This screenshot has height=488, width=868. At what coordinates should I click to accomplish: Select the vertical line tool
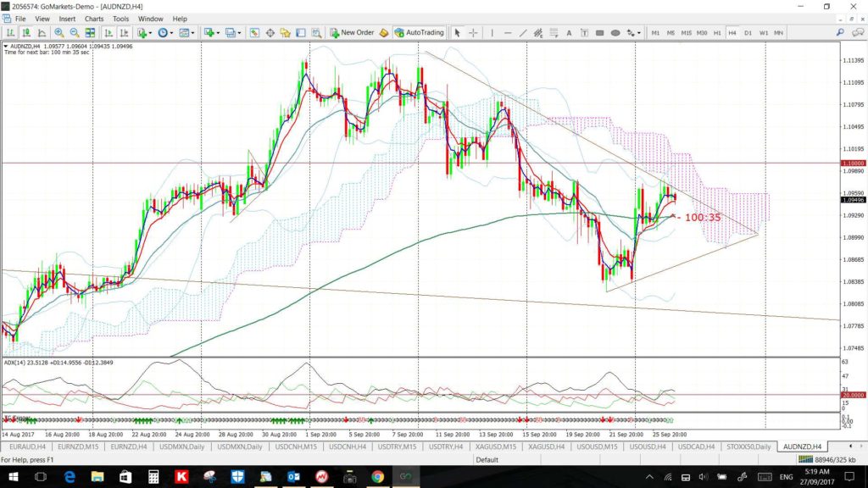[x=492, y=33]
